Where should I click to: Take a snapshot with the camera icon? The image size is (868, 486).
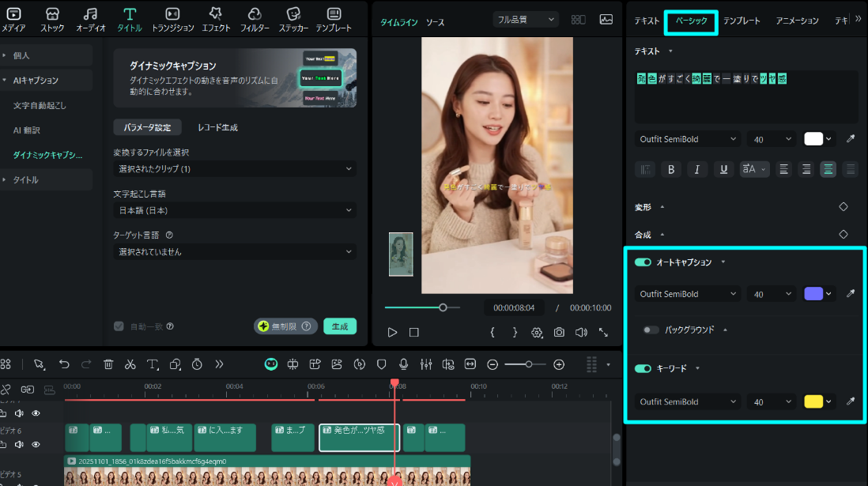(559, 333)
